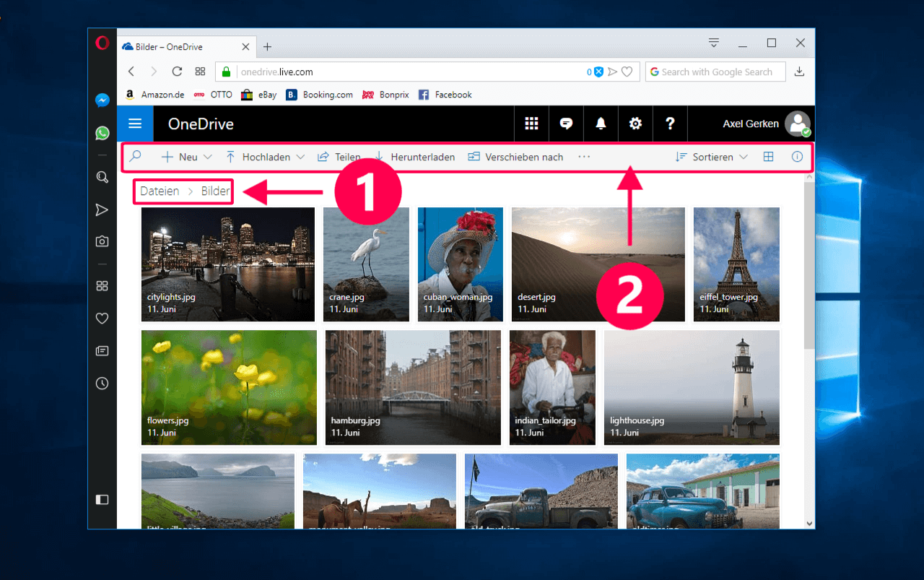Add the page to bookmarks with the heart
The height and width of the screenshot is (580, 924).
pyautogui.click(x=627, y=72)
